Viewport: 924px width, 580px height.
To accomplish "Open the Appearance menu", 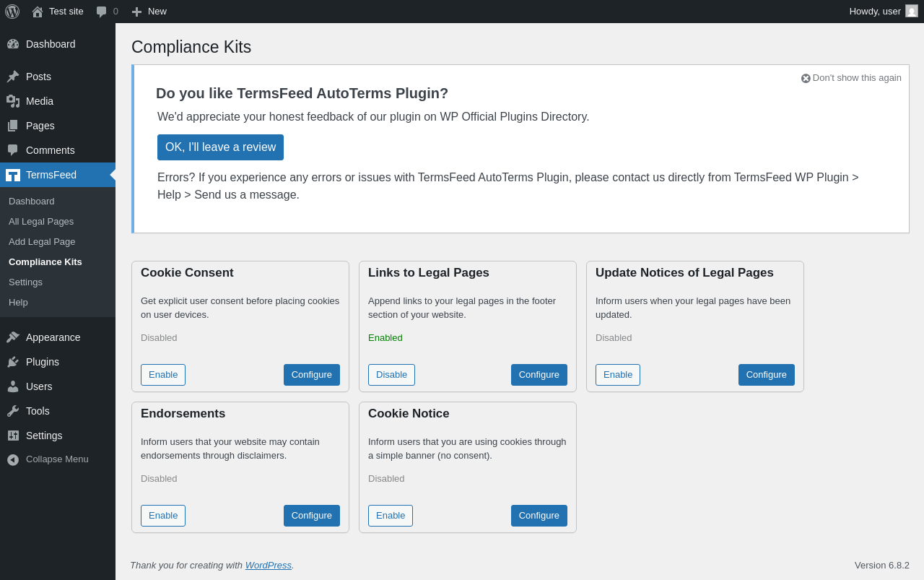I will (x=58, y=337).
